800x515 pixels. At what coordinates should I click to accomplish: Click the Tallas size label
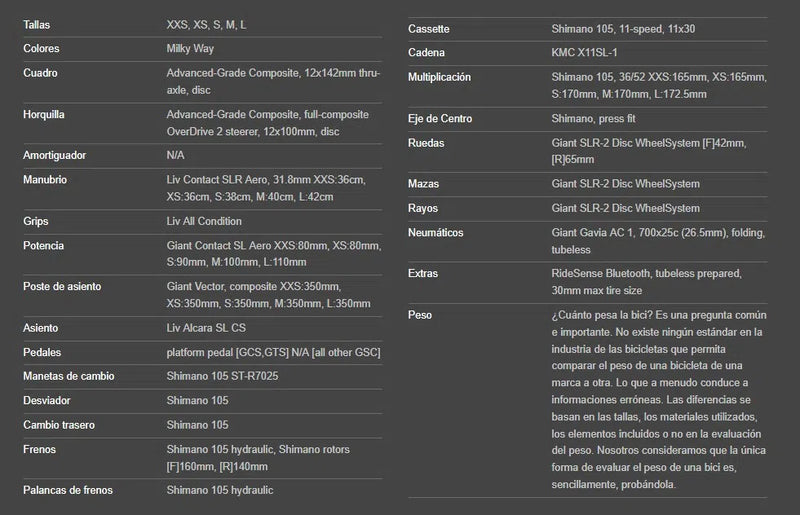pyautogui.click(x=36, y=24)
